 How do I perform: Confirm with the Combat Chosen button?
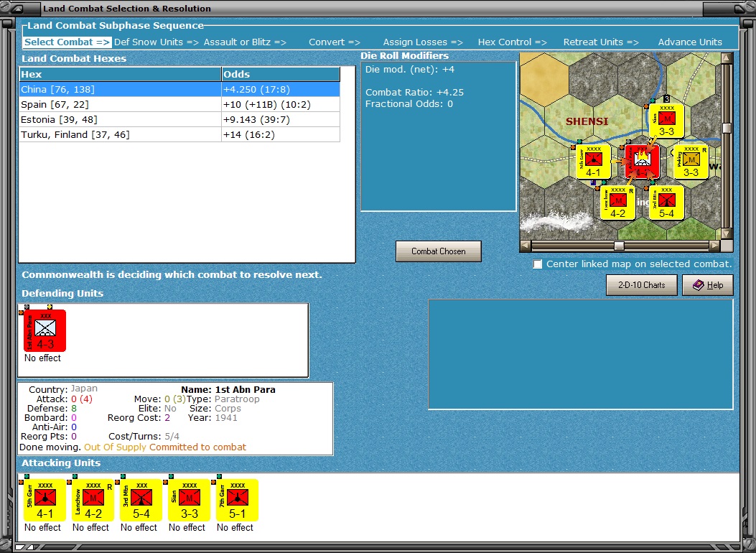pyautogui.click(x=438, y=251)
